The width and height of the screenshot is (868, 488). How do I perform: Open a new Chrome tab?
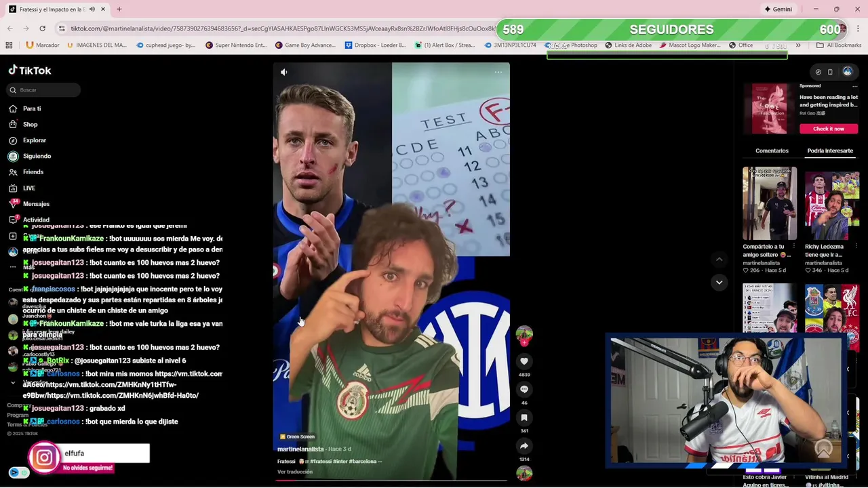(119, 9)
